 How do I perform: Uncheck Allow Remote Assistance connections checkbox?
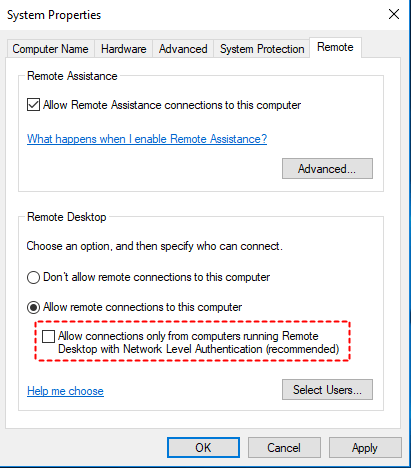[33, 105]
